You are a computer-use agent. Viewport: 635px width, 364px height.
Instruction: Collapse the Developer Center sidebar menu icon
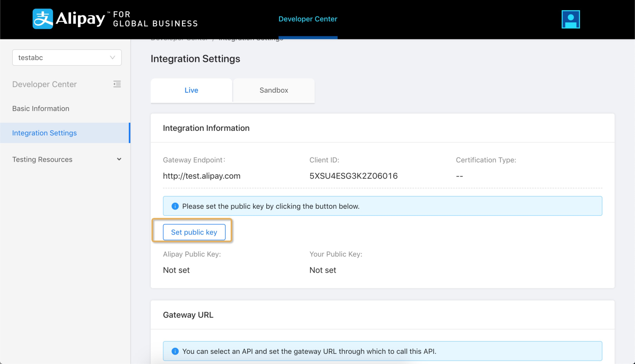click(x=117, y=84)
